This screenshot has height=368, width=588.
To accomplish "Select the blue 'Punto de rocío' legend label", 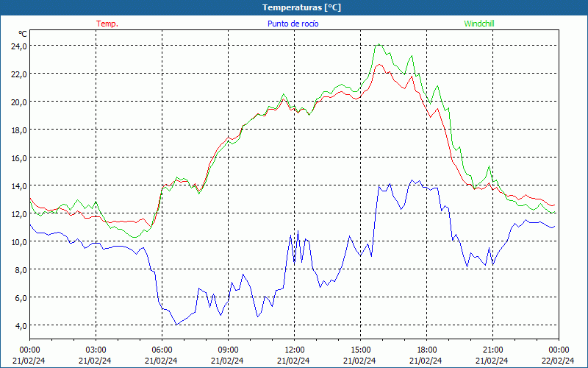I will [x=293, y=24].
